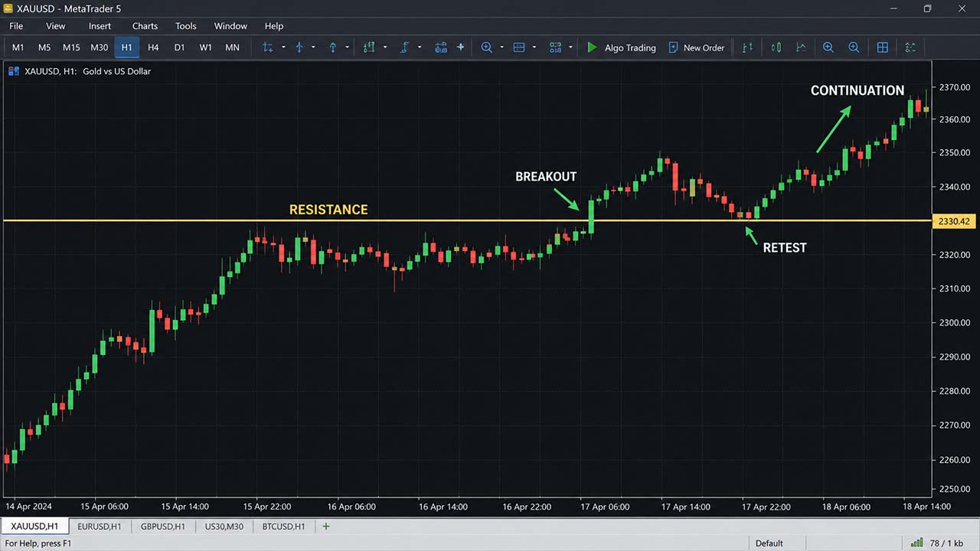Open the indicators list toolbar icon
The height and width of the screenshot is (551, 980).
click(x=369, y=47)
